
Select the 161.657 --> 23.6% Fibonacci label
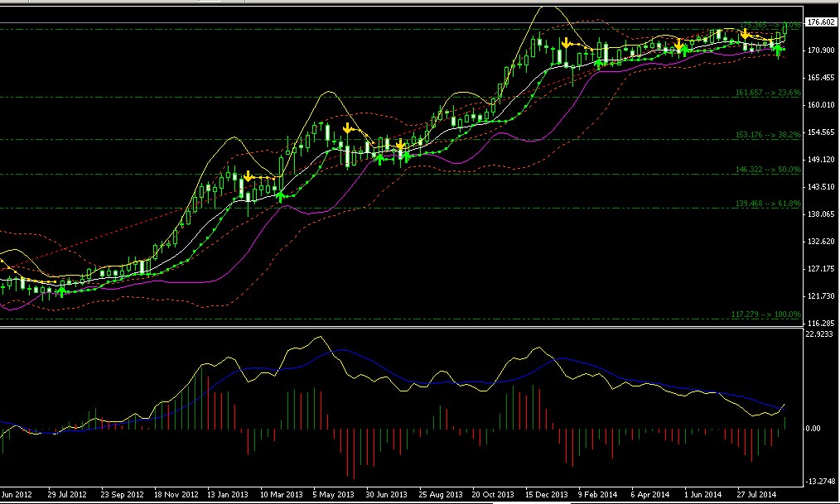pyautogui.click(x=768, y=93)
